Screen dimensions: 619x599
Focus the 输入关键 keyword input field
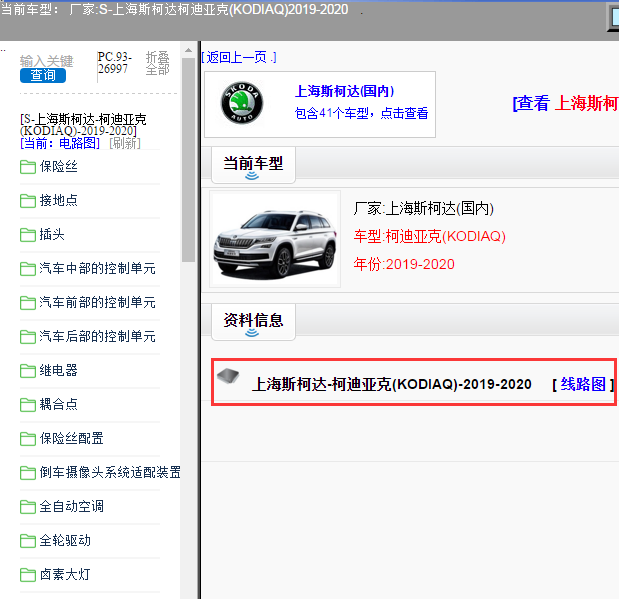pyautogui.click(x=47, y=61)
